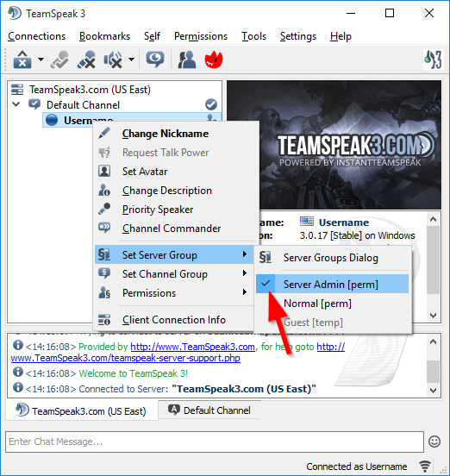Mute microphone using toolbar icon
The height and width of the screenshot is (476, 450).
point(86,60)
